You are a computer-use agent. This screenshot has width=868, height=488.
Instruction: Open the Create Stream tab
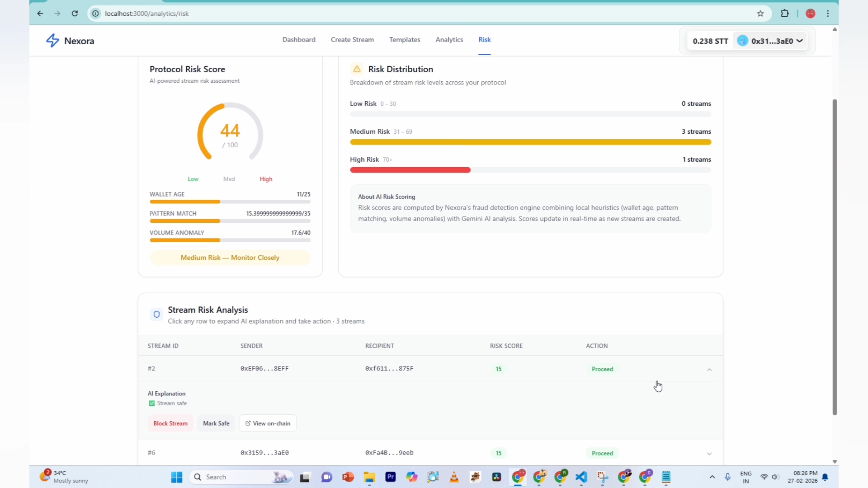(352, 40)
